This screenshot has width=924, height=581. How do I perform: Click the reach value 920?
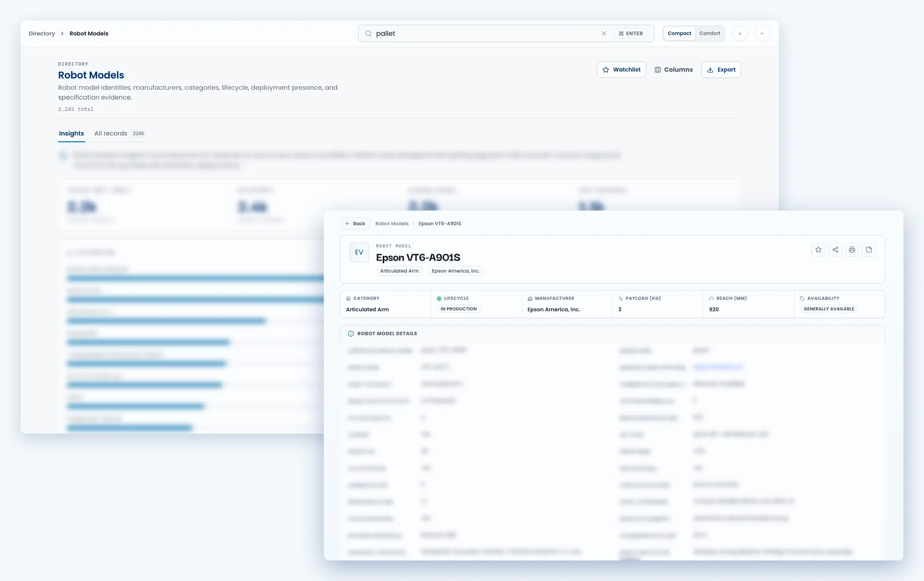(714, 310)
